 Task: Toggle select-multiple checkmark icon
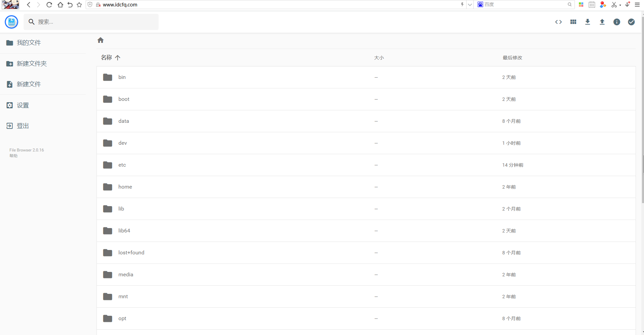tap(631, 22)
